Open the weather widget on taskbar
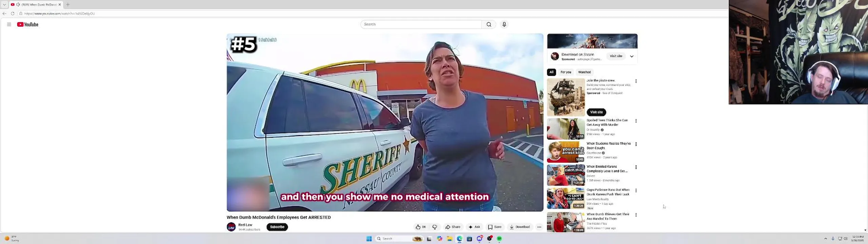 click(12, 239)
